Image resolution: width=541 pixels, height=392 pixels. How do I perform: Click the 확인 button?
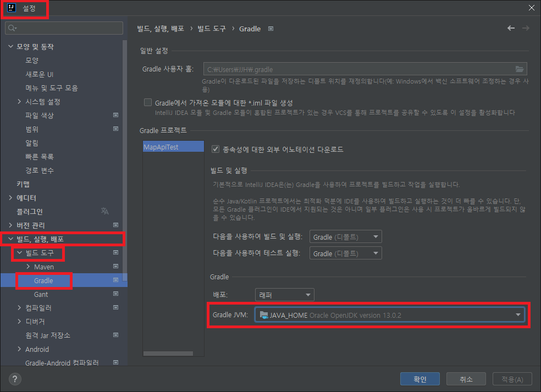(420, 379)
